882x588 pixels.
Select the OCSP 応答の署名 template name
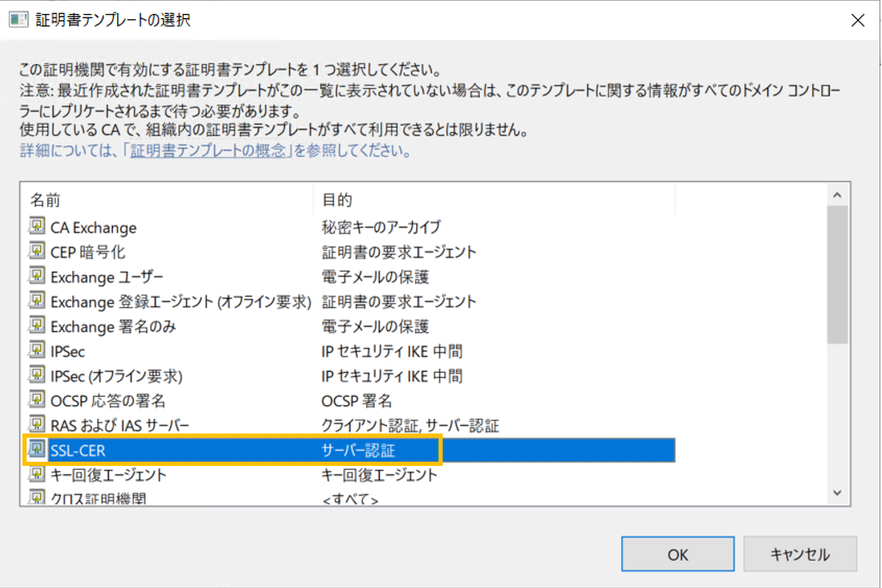coord(108,400)
